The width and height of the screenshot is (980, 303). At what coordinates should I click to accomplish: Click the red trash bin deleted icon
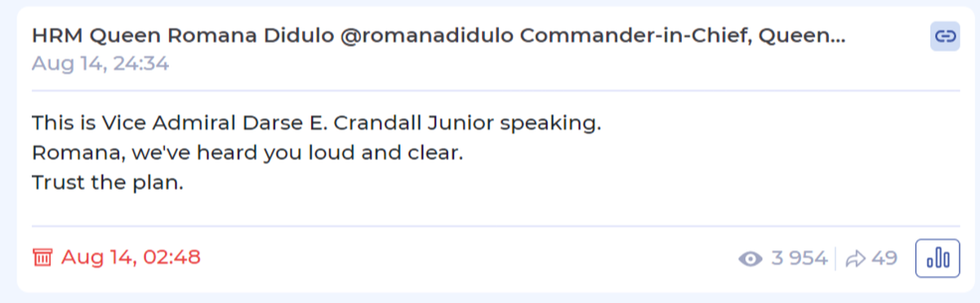[x=42, y=258]
